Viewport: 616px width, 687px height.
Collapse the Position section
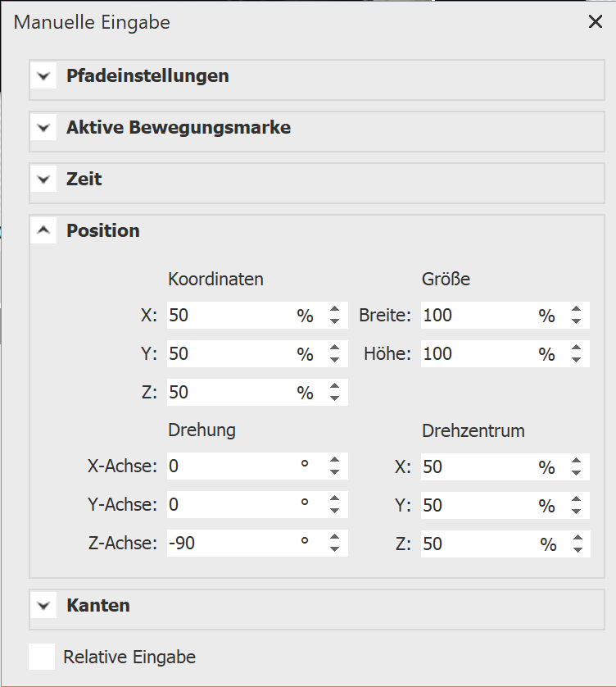[43, 231]
